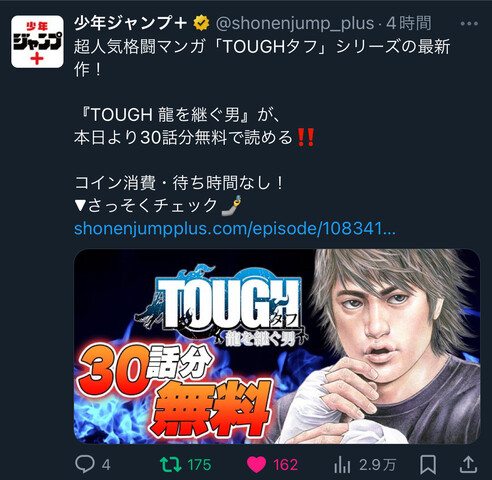Screen dimensions: 492x480
Task: Click the 少年ジャンプ+ display name
Action: [x=130, y=23]
